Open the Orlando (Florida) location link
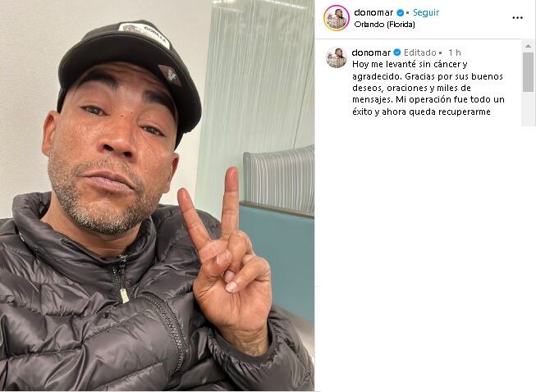This screenshot has height=392, width=536. pyautogui.click(x=384, y=25)
